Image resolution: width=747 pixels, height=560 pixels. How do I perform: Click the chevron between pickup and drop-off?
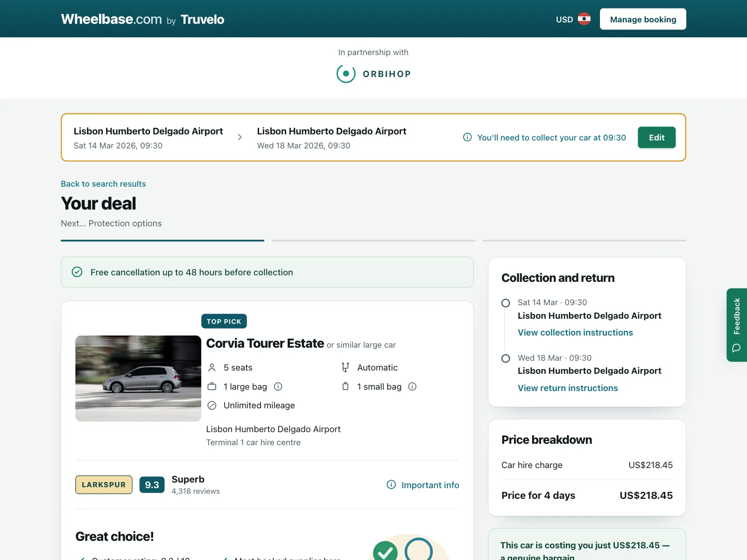pyautogui.click(x=240, y=137)
